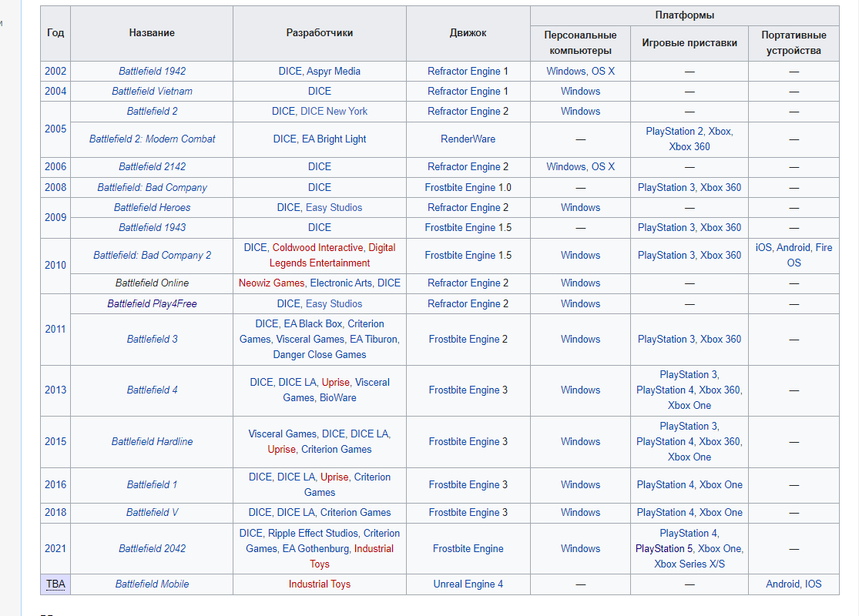Image resolution: width=859 pixels, height=616 pixels.
Task: Click the 2004 year link
Action: point(55,92)
